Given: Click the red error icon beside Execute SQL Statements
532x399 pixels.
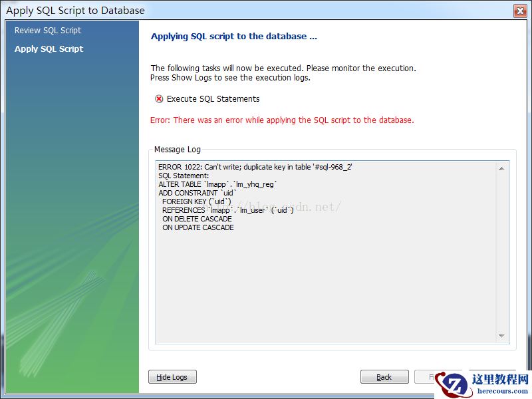Looking at the screenshot, I should [x=159, y=98].
